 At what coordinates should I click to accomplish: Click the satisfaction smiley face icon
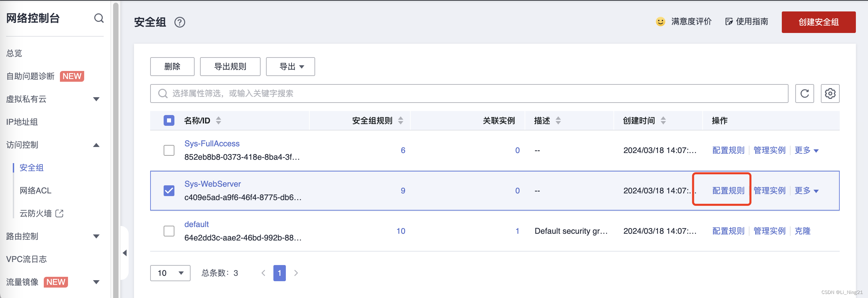(x=660, y=22)
